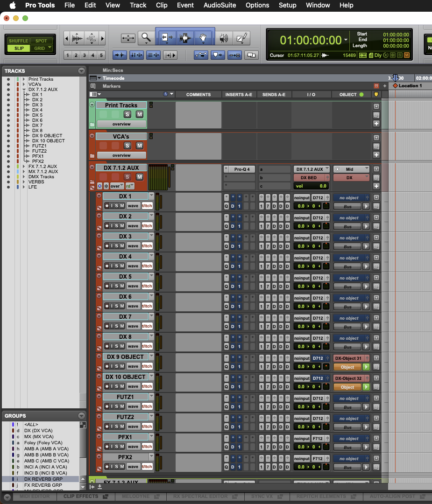Viewport: 432px width, 504px height.
Task: Open the Tracks list popup menu
Action: pos(81,71)
